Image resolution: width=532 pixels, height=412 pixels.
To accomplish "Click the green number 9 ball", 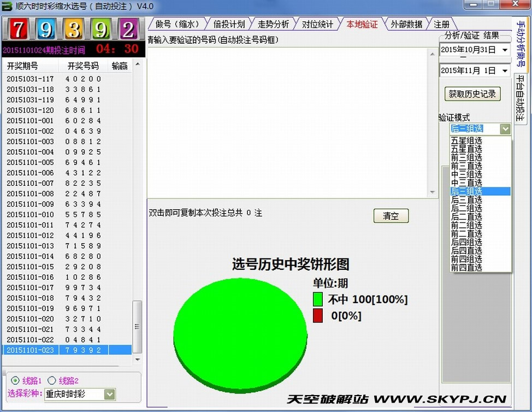I will pyautogui.click(x=101, y=29).
